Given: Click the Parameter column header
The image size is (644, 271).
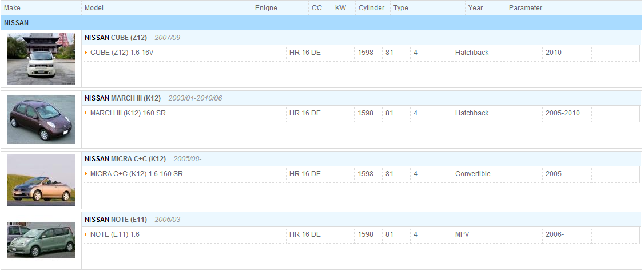Looking at the screenshot, I should tap(526, 8).
